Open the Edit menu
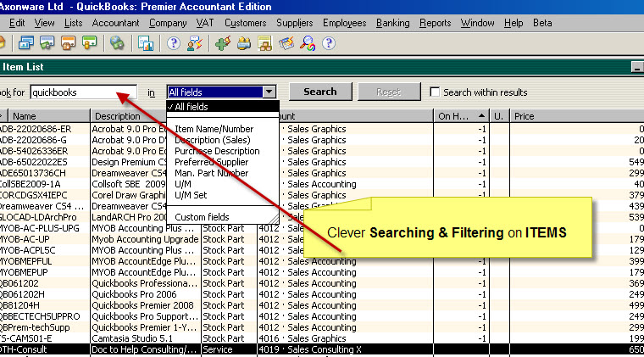Viewport: 644px width, 357px height. click(x=17, y=23)
